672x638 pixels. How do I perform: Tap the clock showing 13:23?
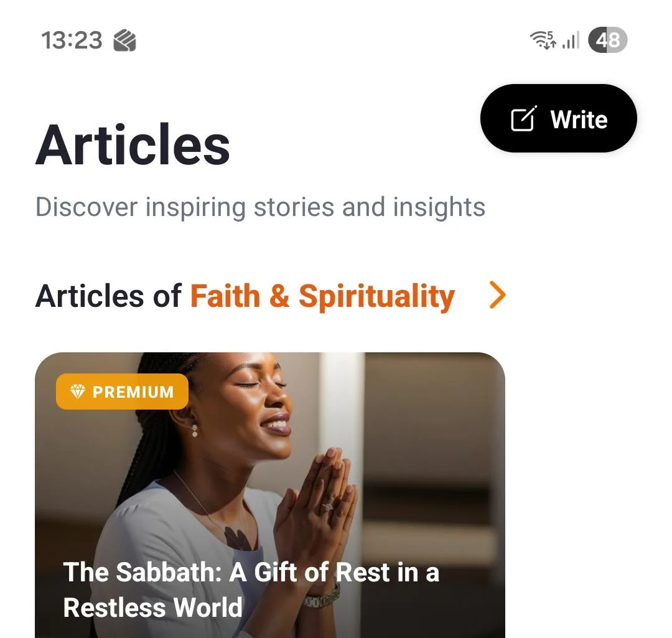[x=73, y=40]
